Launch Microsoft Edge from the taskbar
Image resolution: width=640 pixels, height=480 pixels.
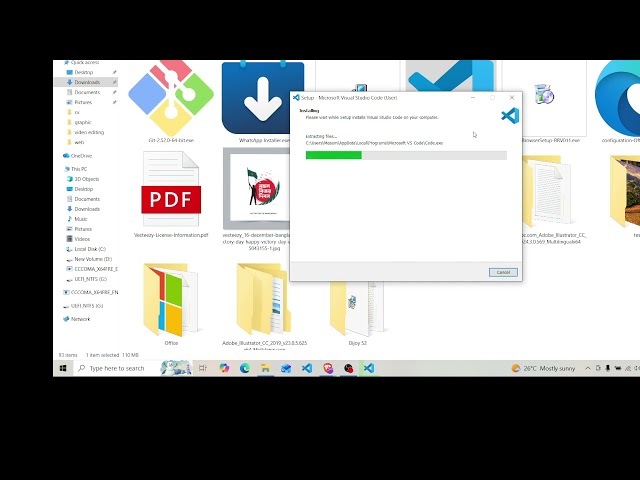click(x=244, y=368)
